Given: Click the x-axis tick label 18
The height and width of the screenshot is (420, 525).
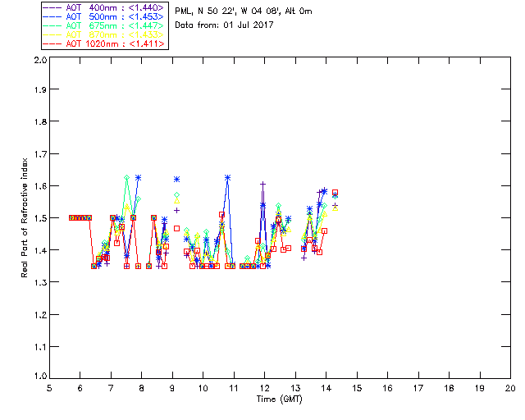Looking at the screenshot, I should click(449, 388).
